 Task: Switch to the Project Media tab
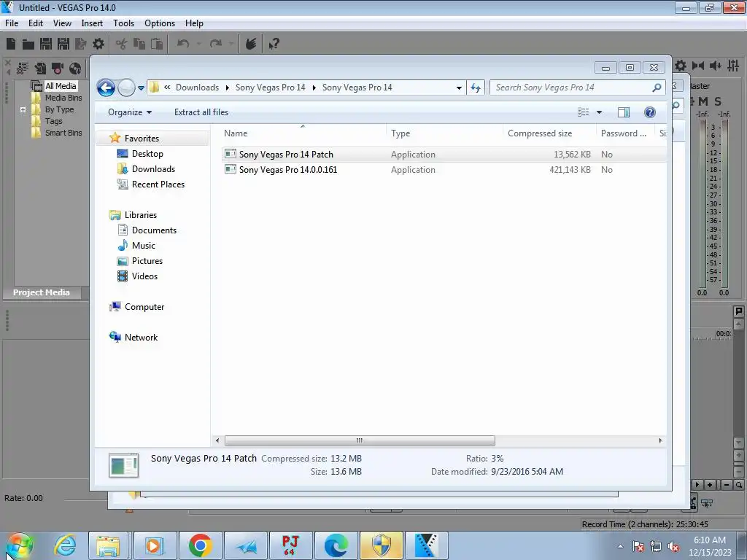click(x=41, y=292)
